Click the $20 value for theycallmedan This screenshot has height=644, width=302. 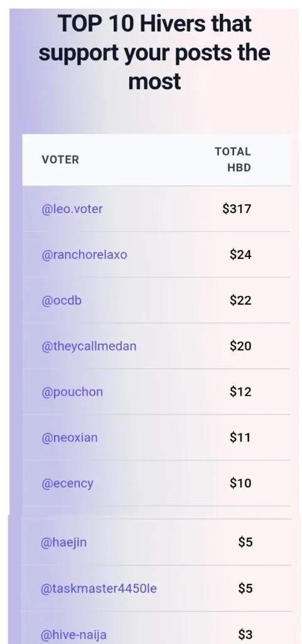click(x=240, y=346)
